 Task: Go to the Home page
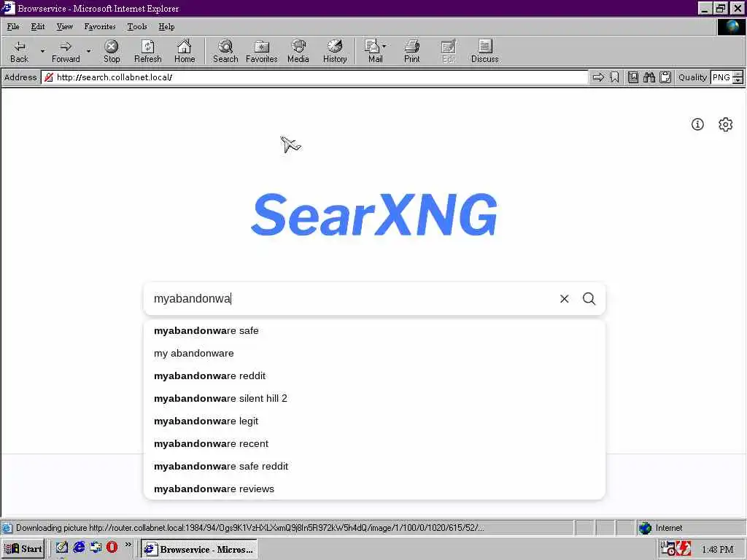pos(185,52)
